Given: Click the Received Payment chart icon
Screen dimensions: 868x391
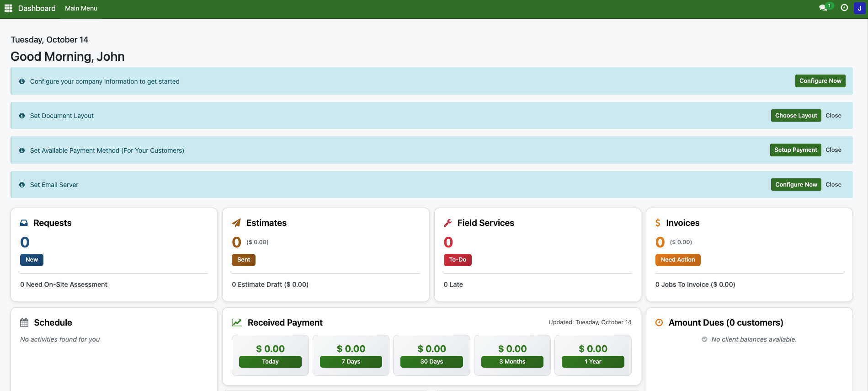Looking at the screenshot, I should pos(237,322).
